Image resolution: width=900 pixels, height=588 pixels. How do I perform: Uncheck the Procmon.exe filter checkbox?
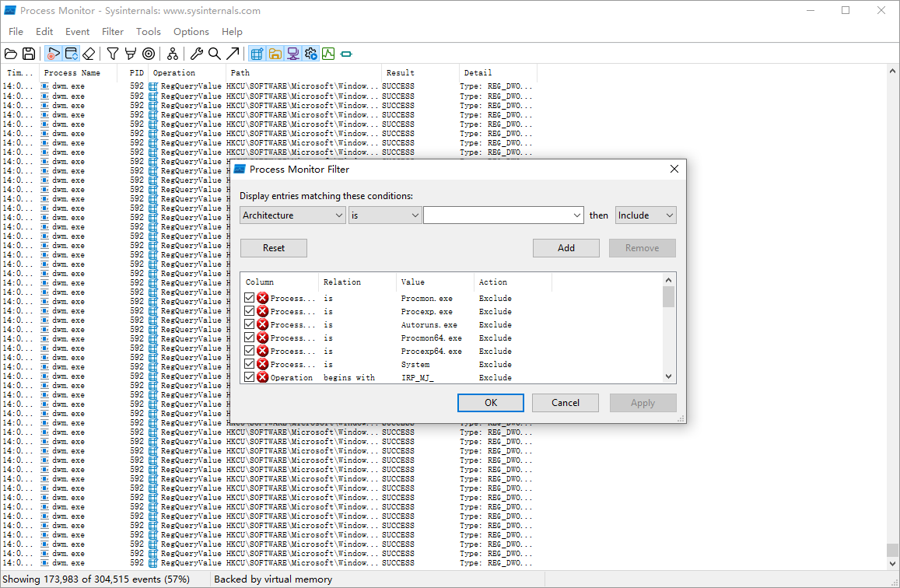point(249,298)
